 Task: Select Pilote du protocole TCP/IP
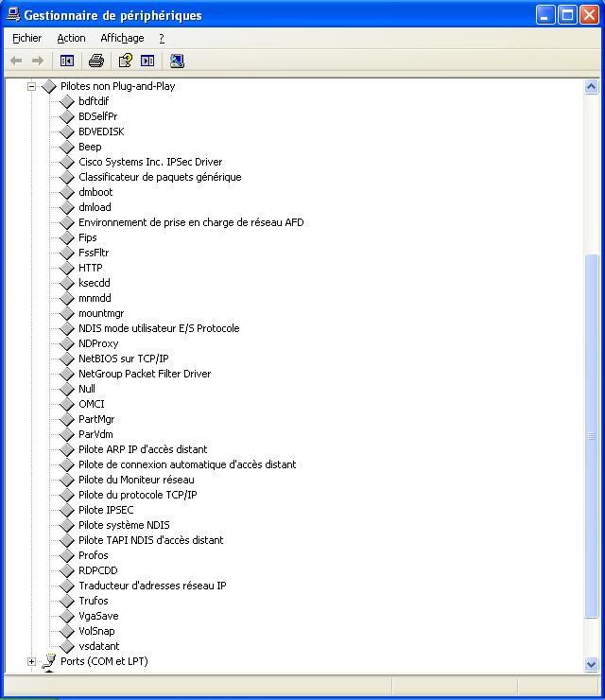click(x=137, y=495)
